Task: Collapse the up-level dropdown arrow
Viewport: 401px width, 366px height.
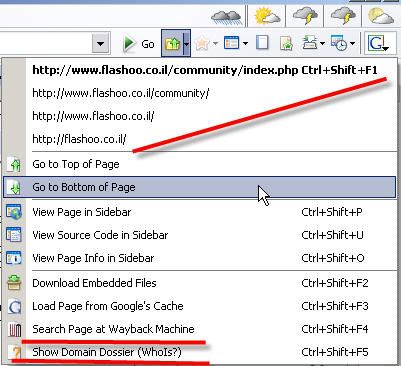Action: pos(186,43)
